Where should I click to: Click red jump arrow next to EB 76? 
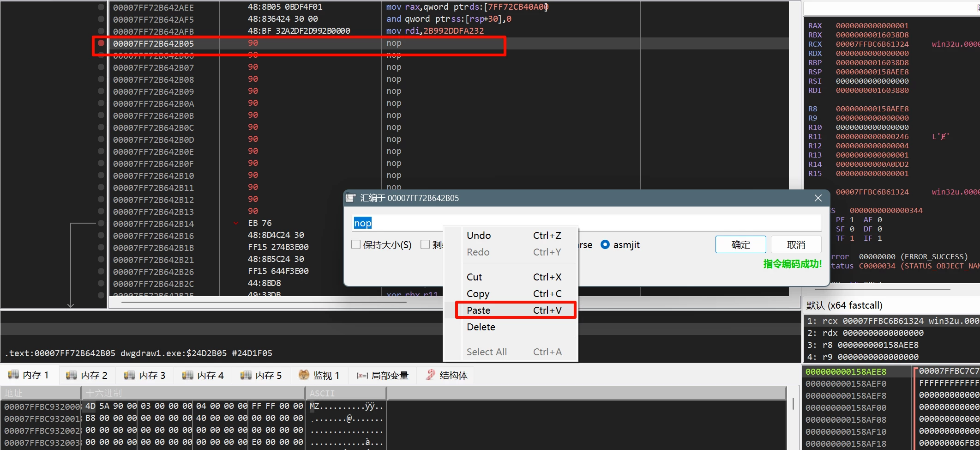pos(236,223)
